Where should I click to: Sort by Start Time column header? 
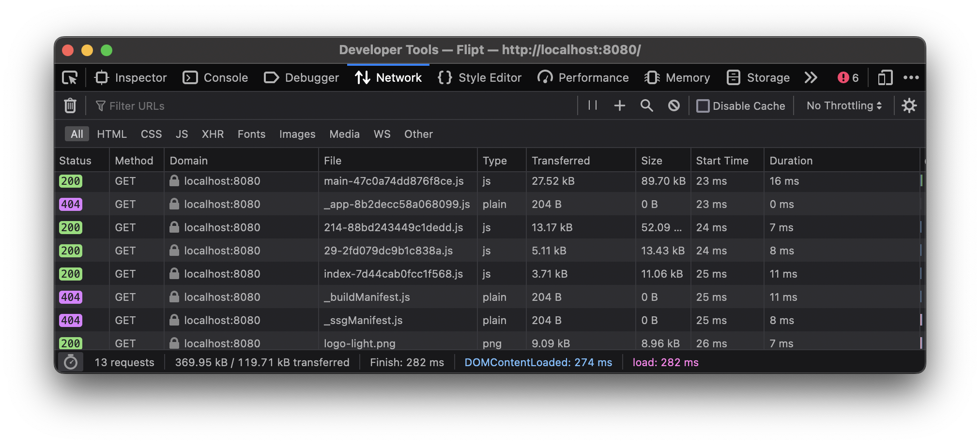pyautogui.click(x=727, y=161)
